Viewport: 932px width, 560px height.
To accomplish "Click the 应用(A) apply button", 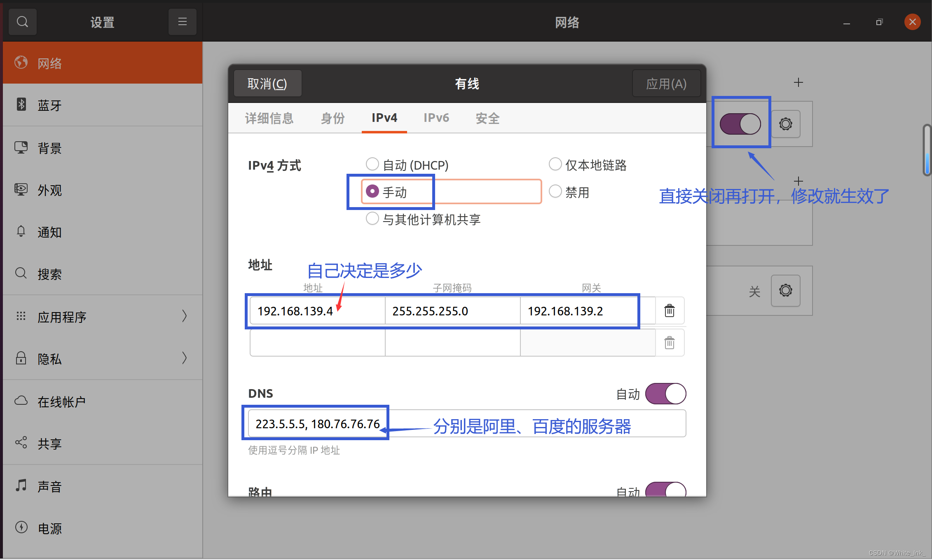I will click(x=666, y=82).
